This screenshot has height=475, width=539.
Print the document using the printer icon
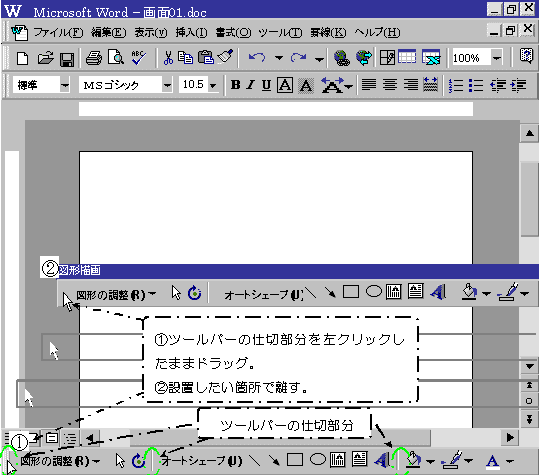tap(94, 58)
